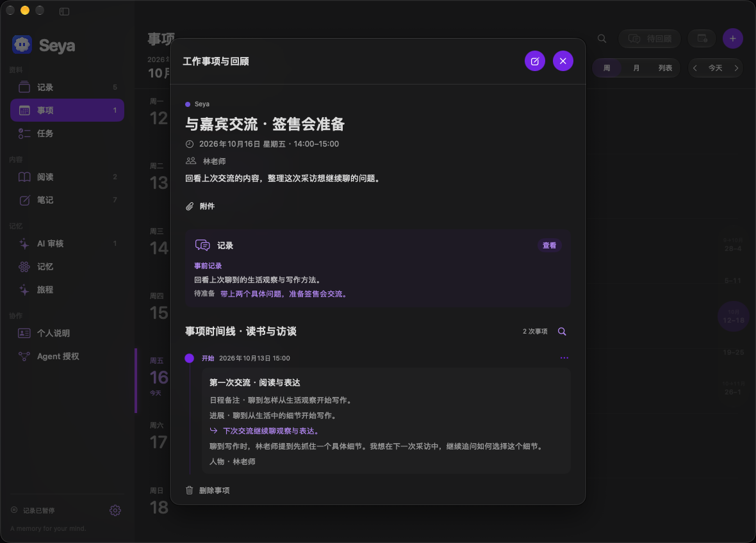Switch to the 列表 view tab
This screenshot has width=756, height=543.
665,68
